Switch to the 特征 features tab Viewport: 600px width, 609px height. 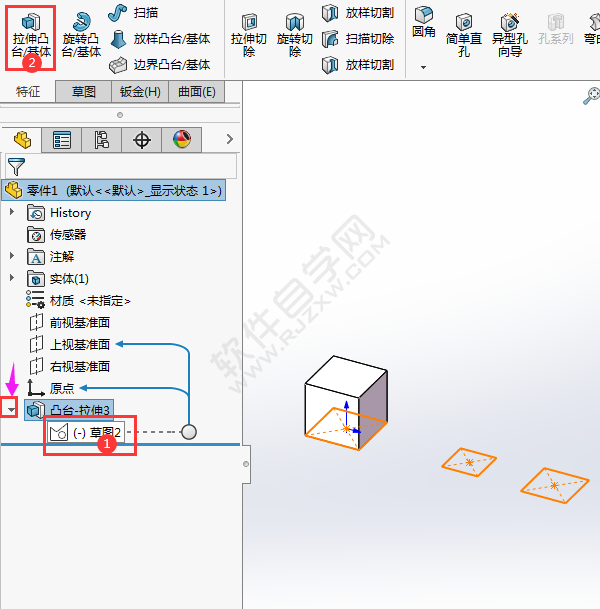[x=28, y=92]
